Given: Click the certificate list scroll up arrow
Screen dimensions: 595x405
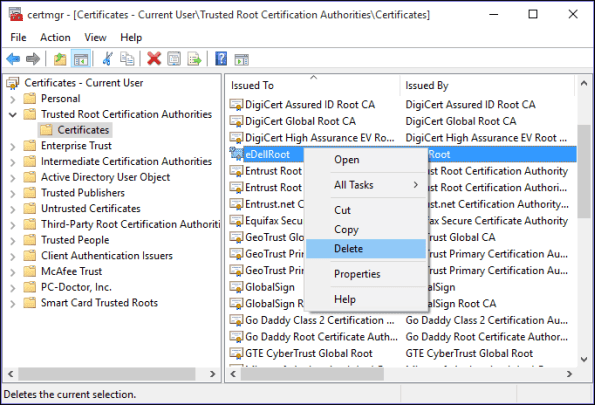Looking at the screenshot, I should 584,83.
